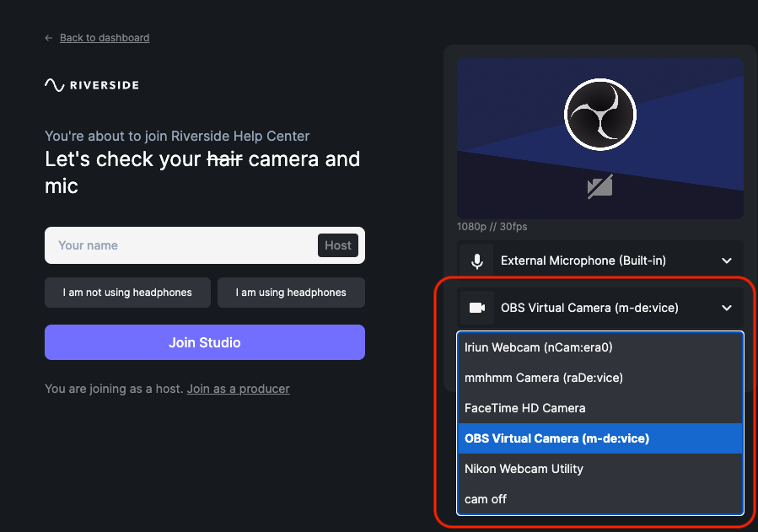Click the back arrow icon
The height and width of the screenshot is (532, 758).
pyautogui.click(x=49, y=38)
